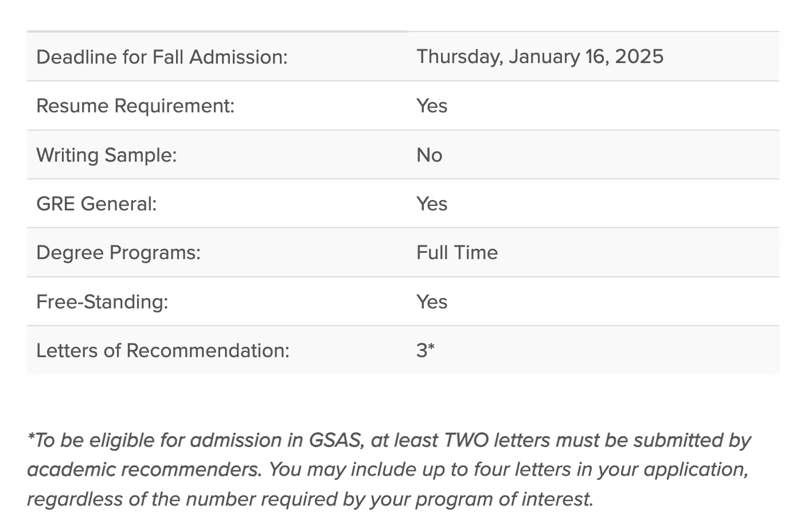Select No in the Writing Sample row
The image size is (804, 532).
pyautogui.click(x=430, y=155)
